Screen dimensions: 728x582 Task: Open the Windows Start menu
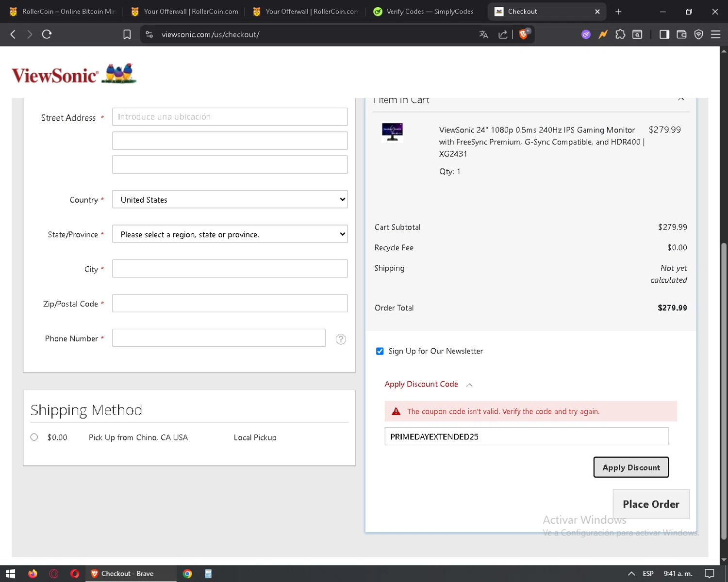[x=11, y=574]
